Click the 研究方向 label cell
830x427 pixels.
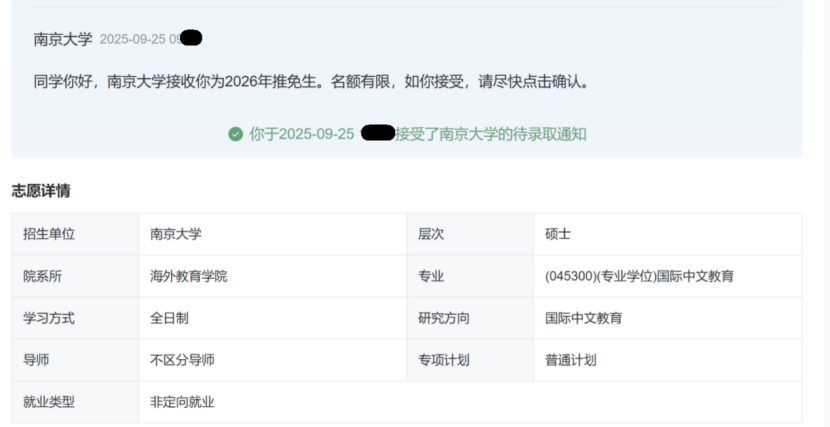[444, 318]
